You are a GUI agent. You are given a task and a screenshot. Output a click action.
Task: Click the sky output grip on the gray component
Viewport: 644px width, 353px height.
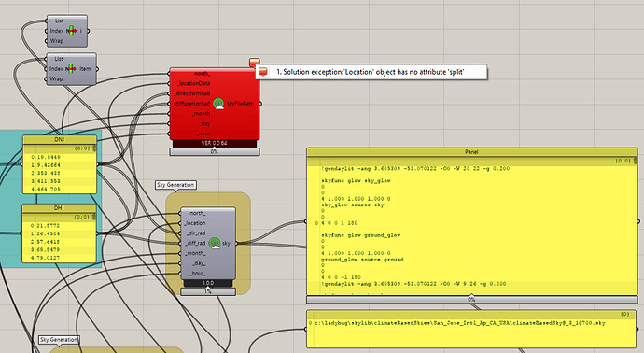[236, 244]
